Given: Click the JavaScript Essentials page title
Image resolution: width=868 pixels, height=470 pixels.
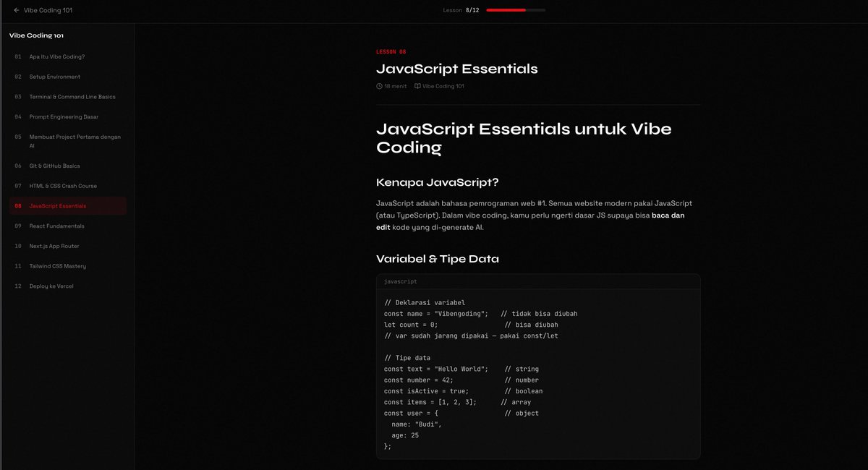Looking at the screenshot, I should [x=457, y=69].
